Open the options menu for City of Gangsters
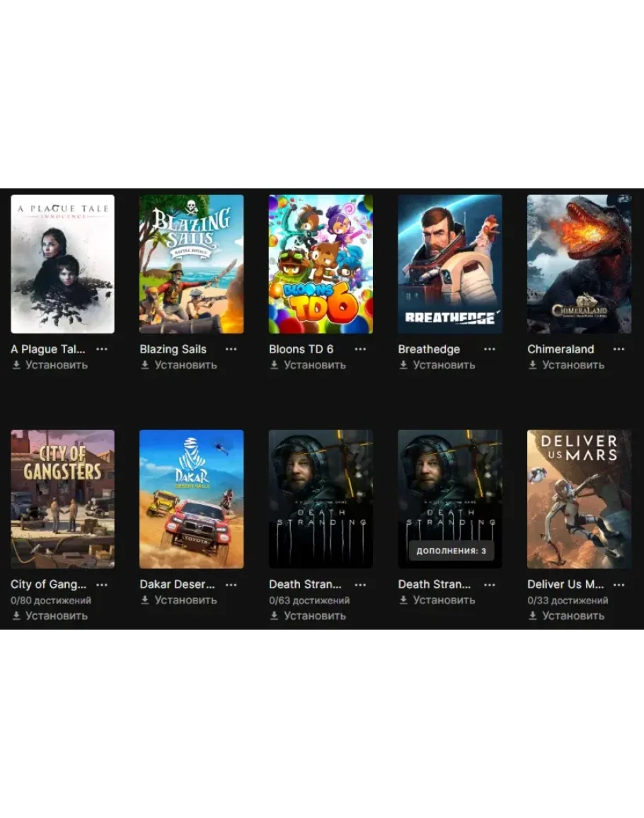This screenshot has width=644, height=818. click(x=102, y=584)
